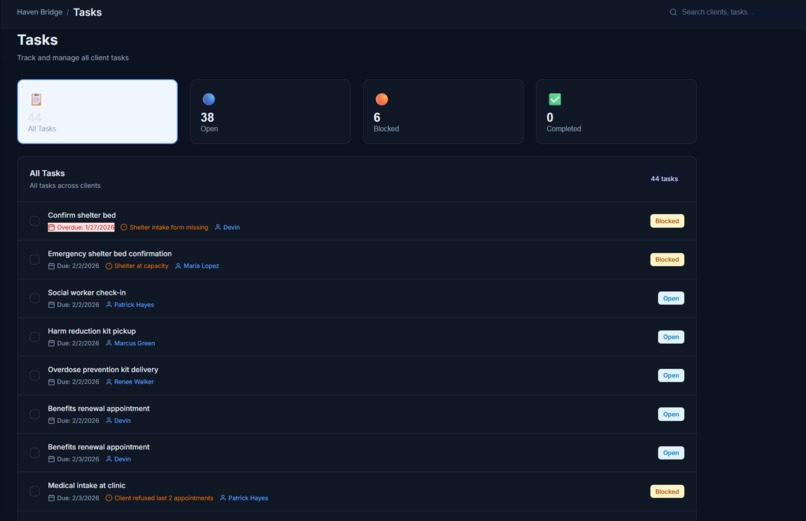Image resolution: width=806 pixels, height=521 pixels.
Task: Click the calendar icon in the Social worker check-in row
Action: (51, 305)
